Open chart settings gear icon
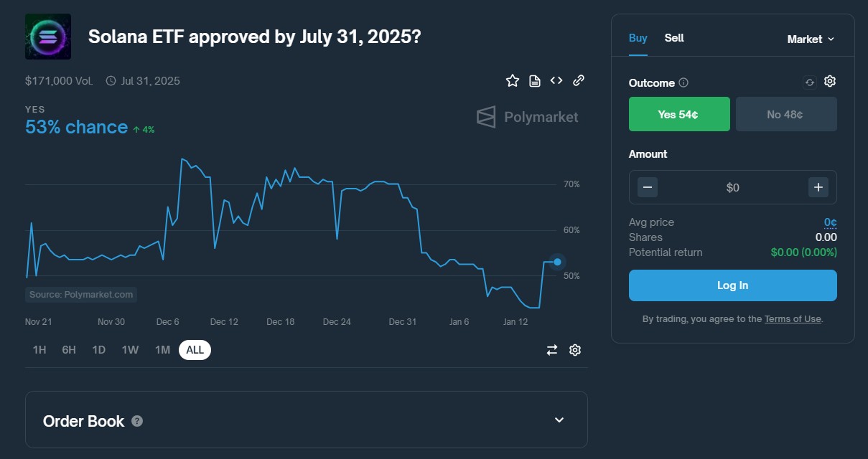The height and width of the screenshot is (459, 868). [575, 350]
